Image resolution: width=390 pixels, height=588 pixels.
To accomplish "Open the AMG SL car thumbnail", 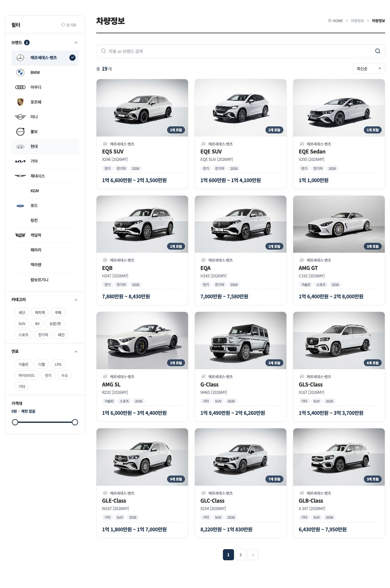I will 142,341.
